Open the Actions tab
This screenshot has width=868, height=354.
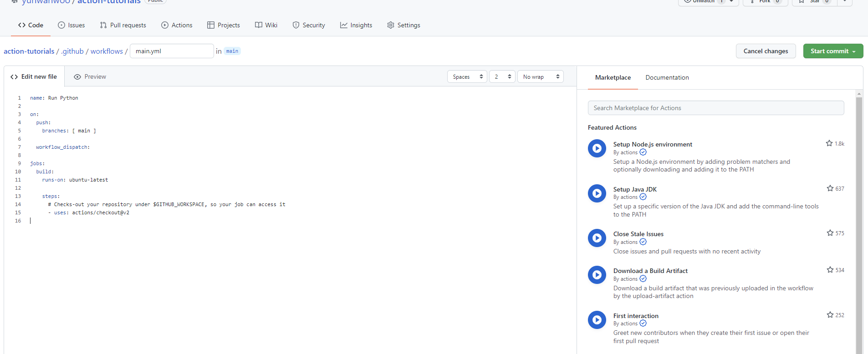point(177,25)
